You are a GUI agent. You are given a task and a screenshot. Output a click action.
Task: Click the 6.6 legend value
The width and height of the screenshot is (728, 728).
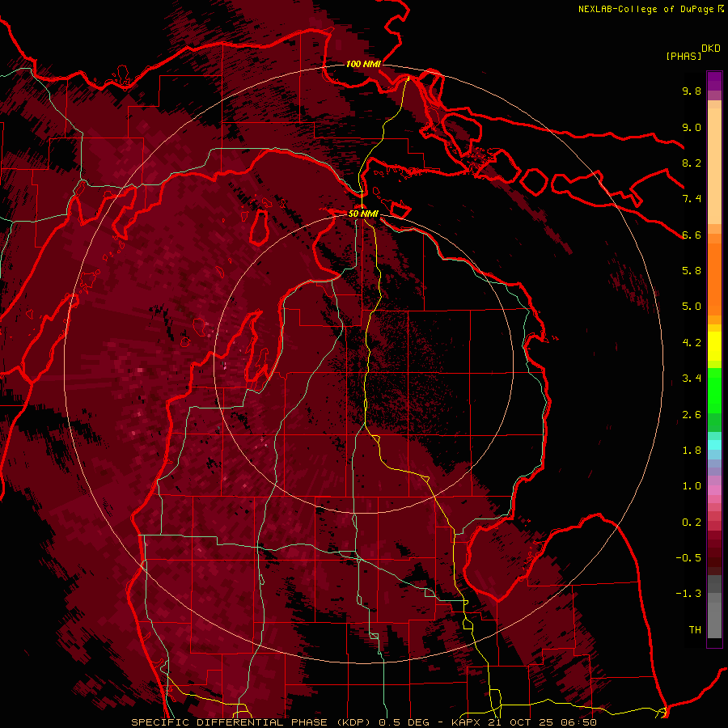tap(692, 235)
